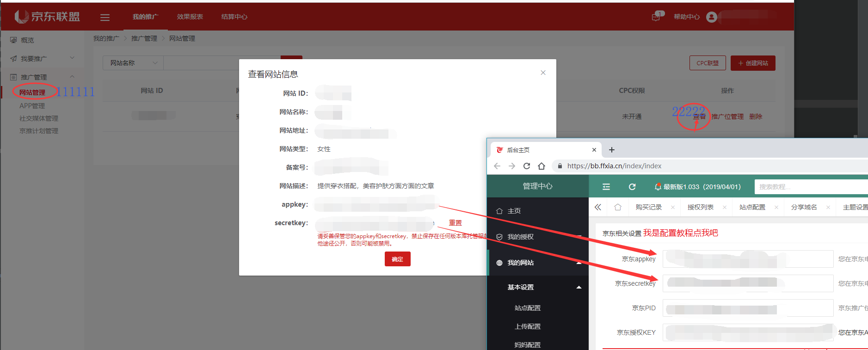Open the 效果报表 top menu
The height and width of the screenshot is (350, 868).
click(190, 17)
